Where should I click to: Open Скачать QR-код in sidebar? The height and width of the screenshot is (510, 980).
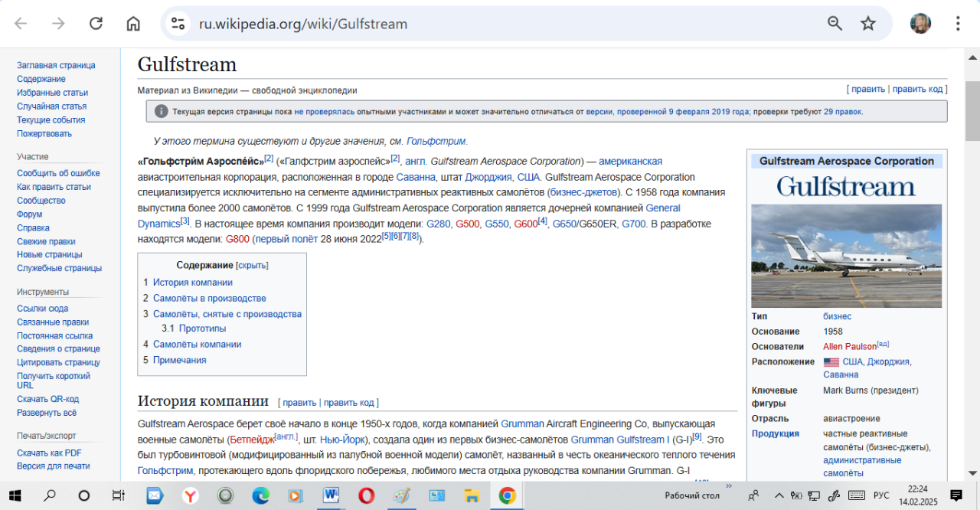(x=48, y=399)
